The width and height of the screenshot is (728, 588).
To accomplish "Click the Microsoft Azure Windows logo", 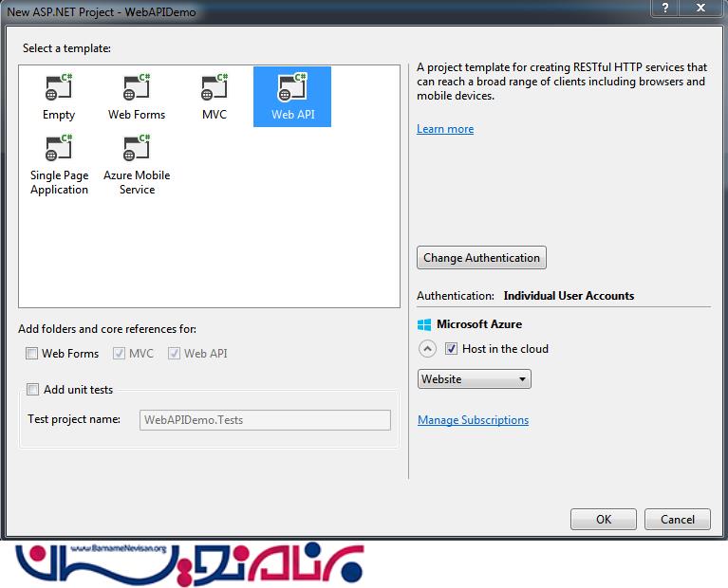I will click(424, 324).
